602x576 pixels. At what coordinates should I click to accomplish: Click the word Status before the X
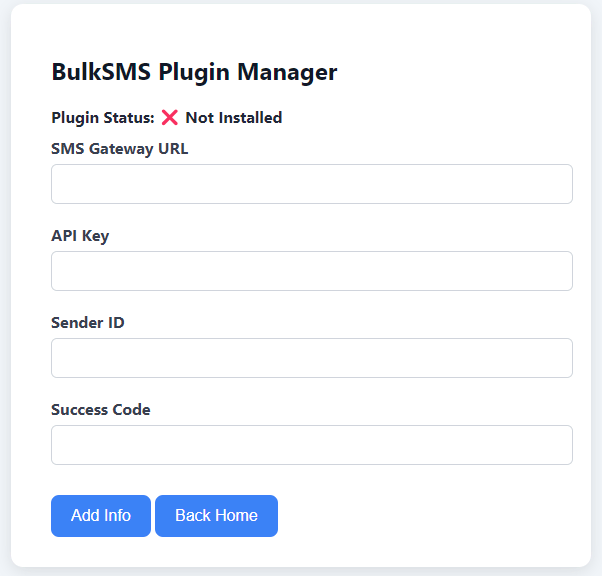(x=129, y=118)
